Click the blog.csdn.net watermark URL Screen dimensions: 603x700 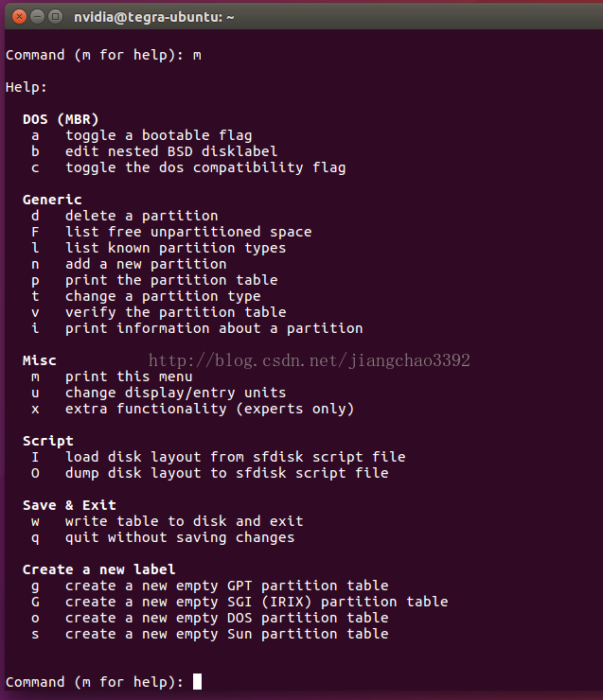point(310,360)
